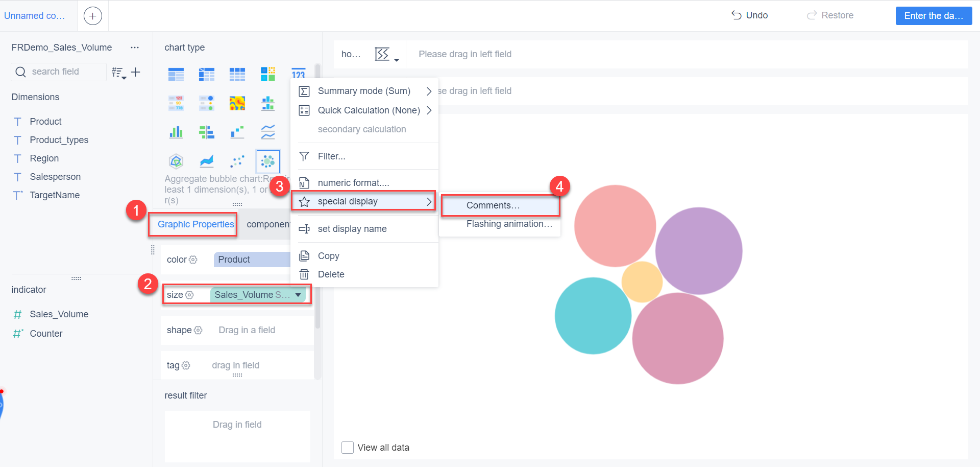Select the radar chart type
Viewport: 980px width, 467px height.
tap(176, 161)
